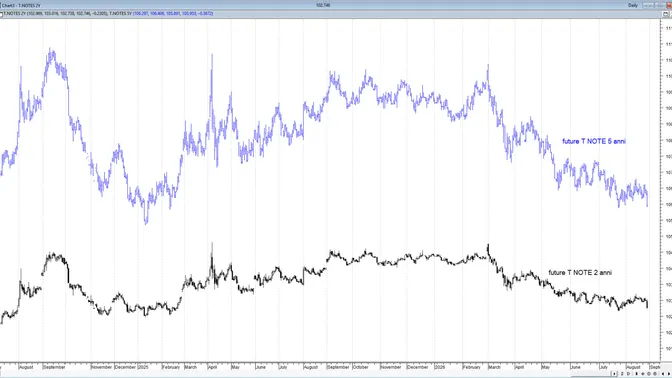Click the scroll-right arrow at the chart bottom
672x378 pixels.
click(669, 374)
